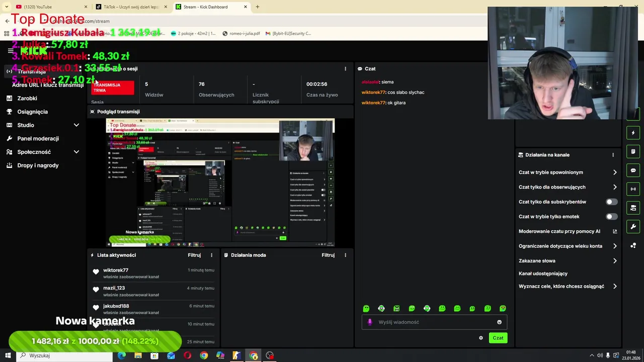Open three-dot menu of Działania moda panel
Image resolution: width=644 pixels, height=362 pixels.
(345, 255)
